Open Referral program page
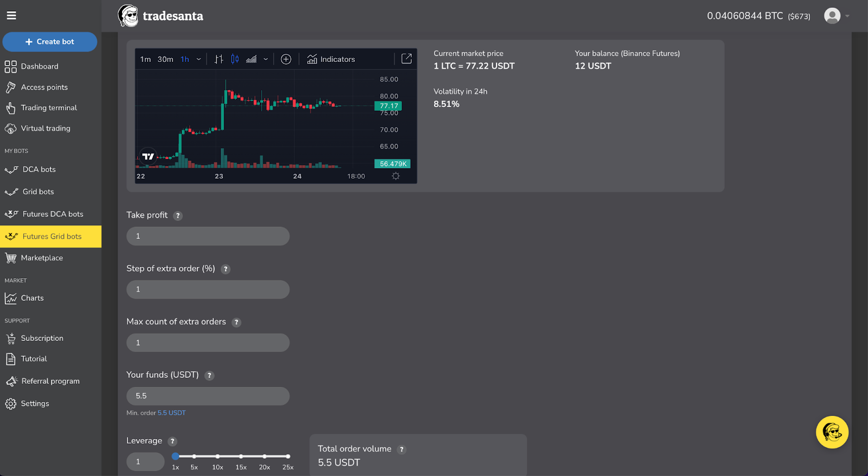 [x=50, y=381]
